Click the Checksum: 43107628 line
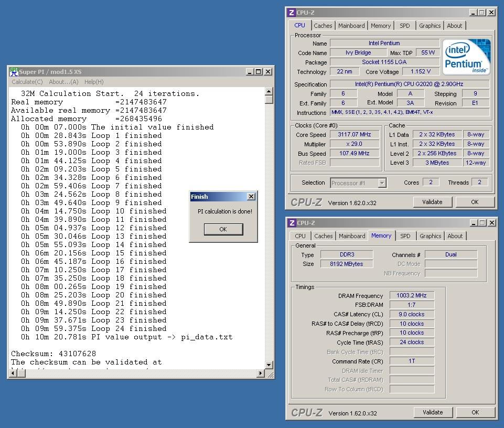Viewport: 504px width, 428px height. pyautogui.click(x=53, y=354)
